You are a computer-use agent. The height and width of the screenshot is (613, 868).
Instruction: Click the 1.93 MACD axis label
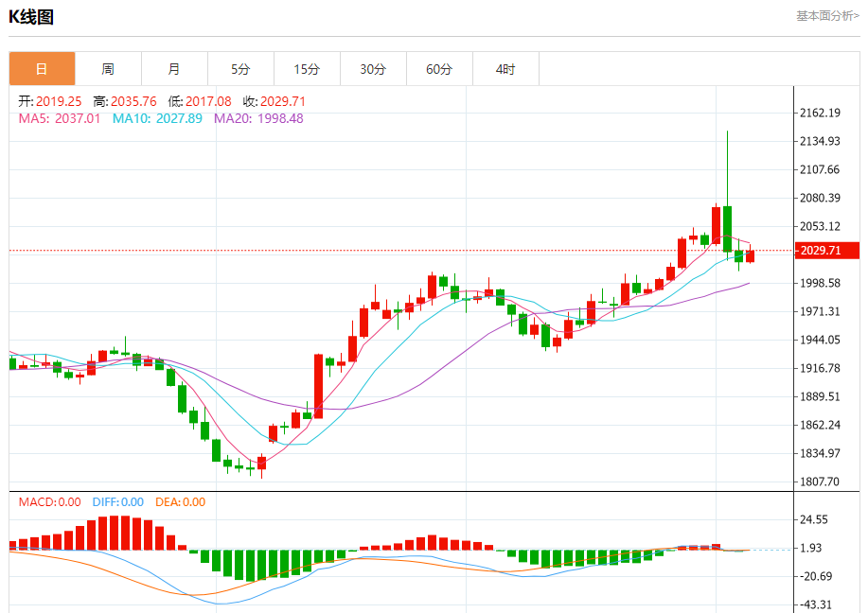[811, 548]
